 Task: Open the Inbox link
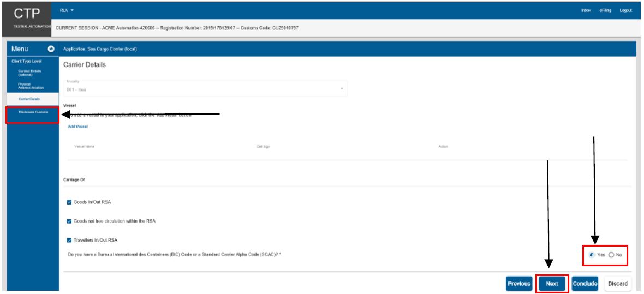(586, 10)
